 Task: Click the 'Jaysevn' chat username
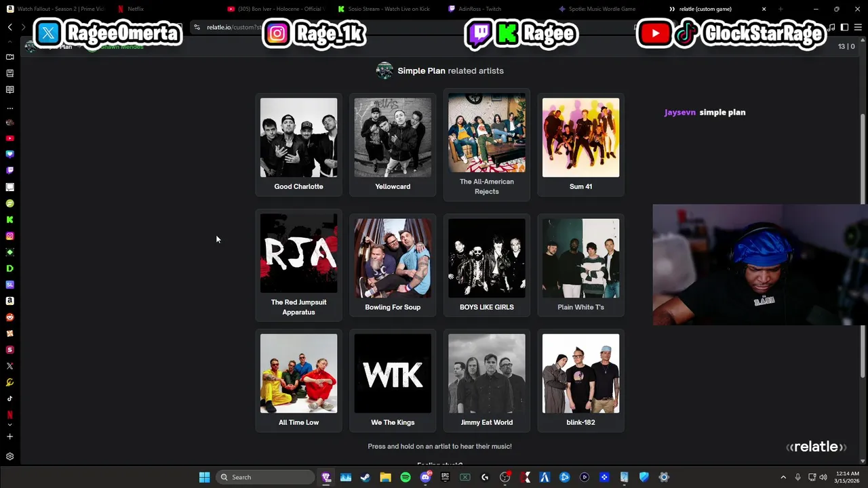coord(680,113)
